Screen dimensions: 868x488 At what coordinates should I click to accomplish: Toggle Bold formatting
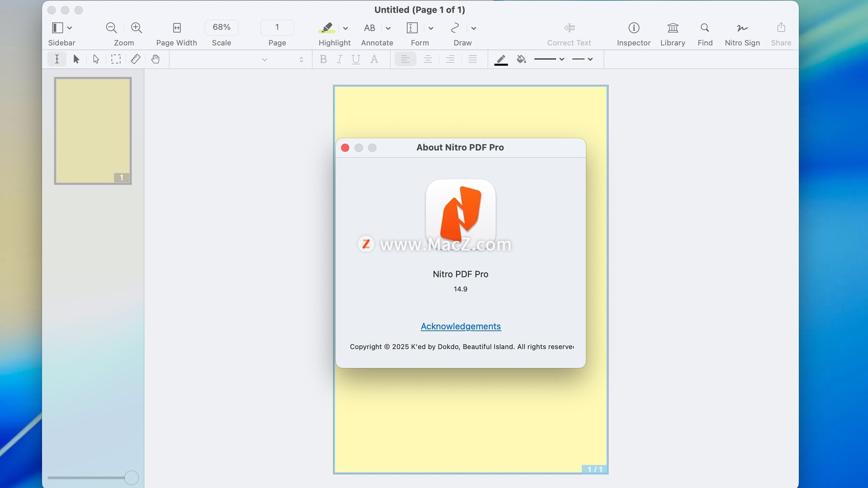tap(323, 59)
